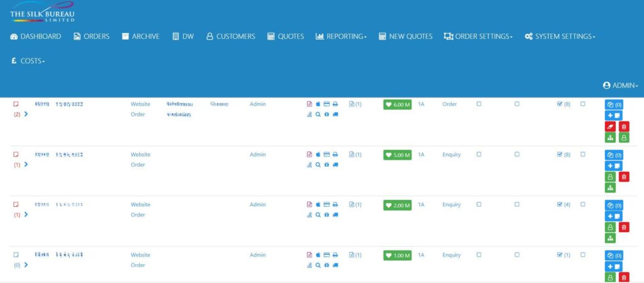Go to the Dashboard page

(36, 36)
